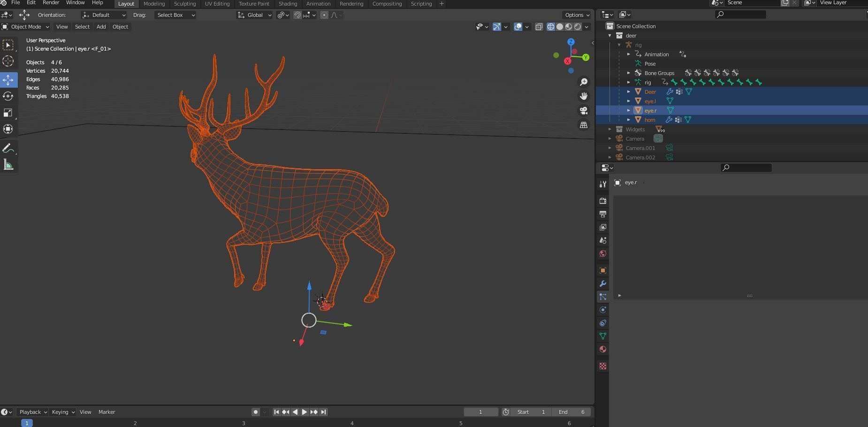868x427 pixels.
Task: Open the Render menu
Action: 51,3
